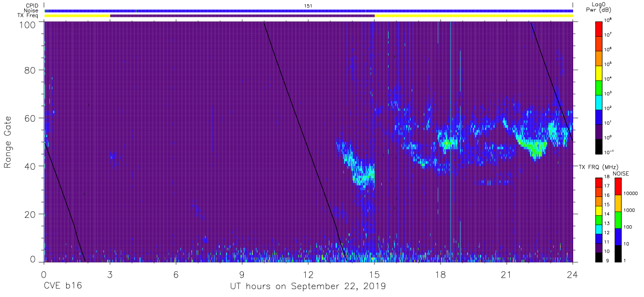
Task: Click the green segment of noise colorbar
Action: [618, 220]
